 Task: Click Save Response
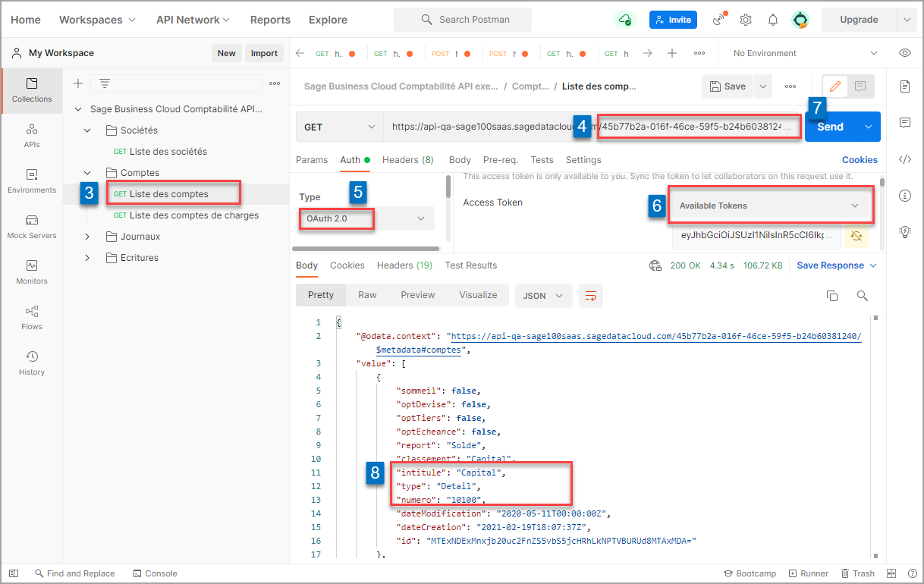[837, 265]
